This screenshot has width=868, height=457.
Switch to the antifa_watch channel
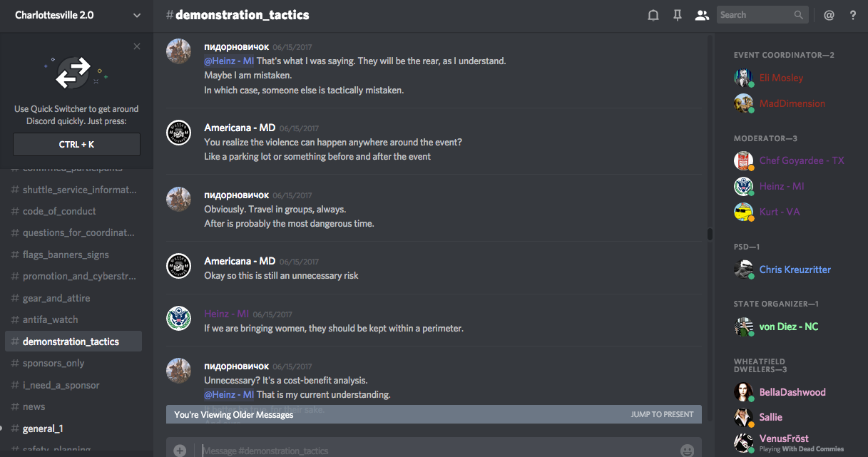(50, 319)
